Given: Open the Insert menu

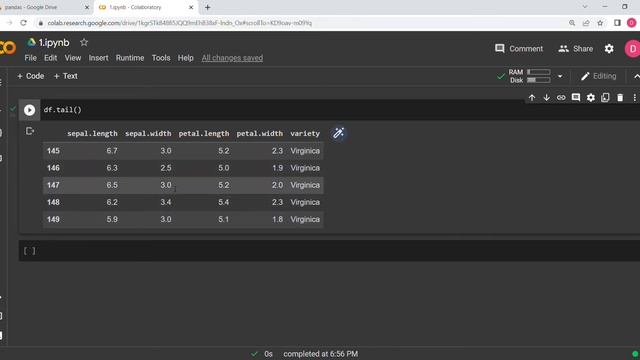Looking at the screenshot, I should tap(98, 58).
